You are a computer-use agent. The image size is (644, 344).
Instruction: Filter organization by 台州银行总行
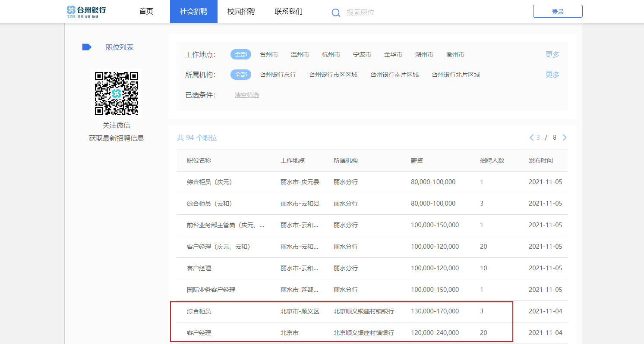coord(278,75)
